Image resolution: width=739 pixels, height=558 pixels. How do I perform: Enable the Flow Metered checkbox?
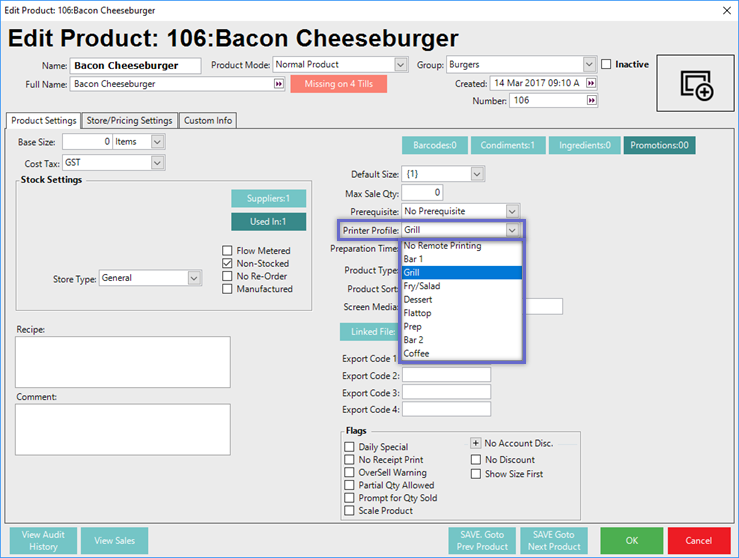[228, 251]
